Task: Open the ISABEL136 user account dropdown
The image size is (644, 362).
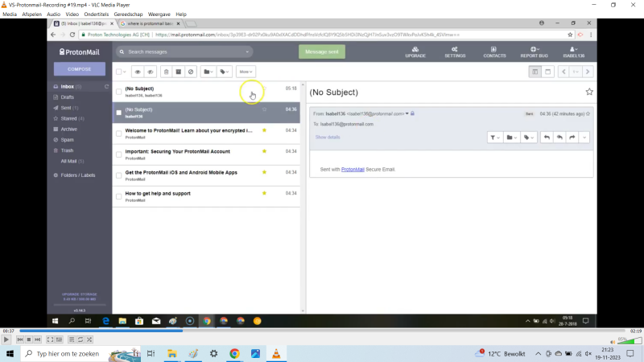Action: (x=573, y=52)
